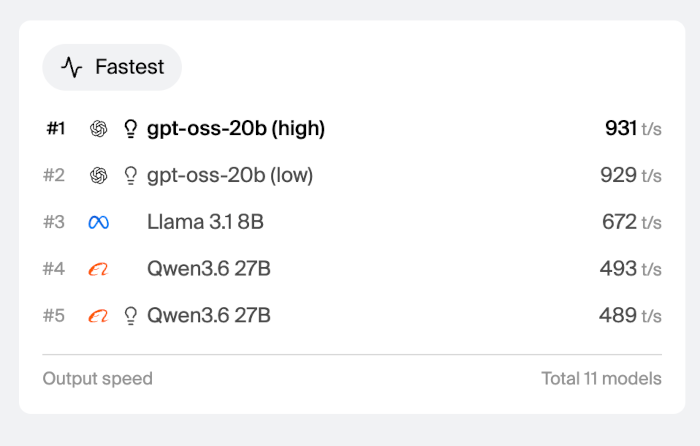This screenshot has width=700, height=446.
Task: Click lightbulb icon in the #5 Qwen3.6 row
Action: 130,316
